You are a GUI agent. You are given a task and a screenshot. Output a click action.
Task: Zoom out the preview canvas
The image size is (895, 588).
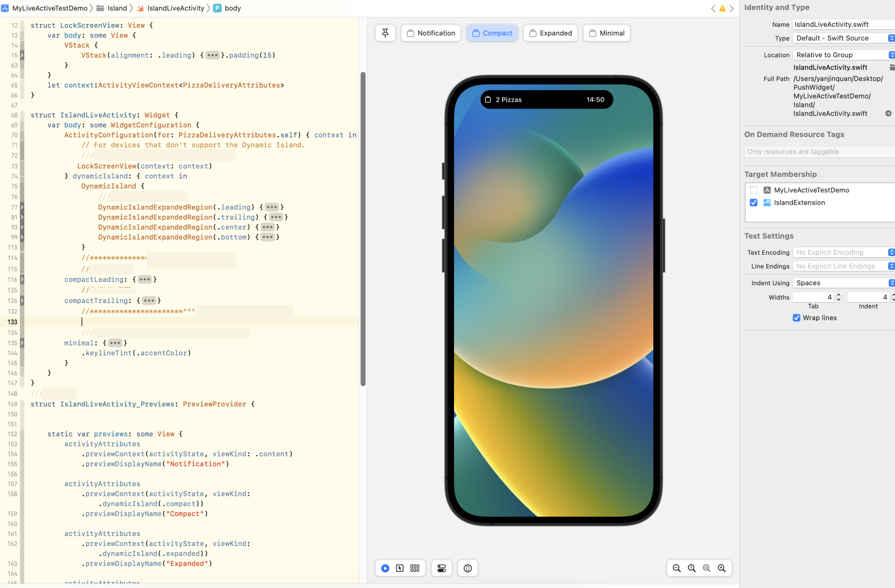point(677,568)
